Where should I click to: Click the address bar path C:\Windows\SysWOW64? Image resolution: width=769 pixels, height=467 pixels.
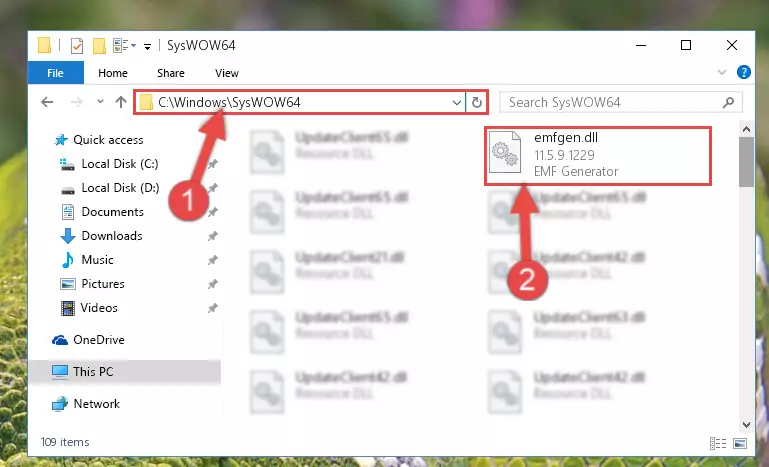[x=229, y=102]
